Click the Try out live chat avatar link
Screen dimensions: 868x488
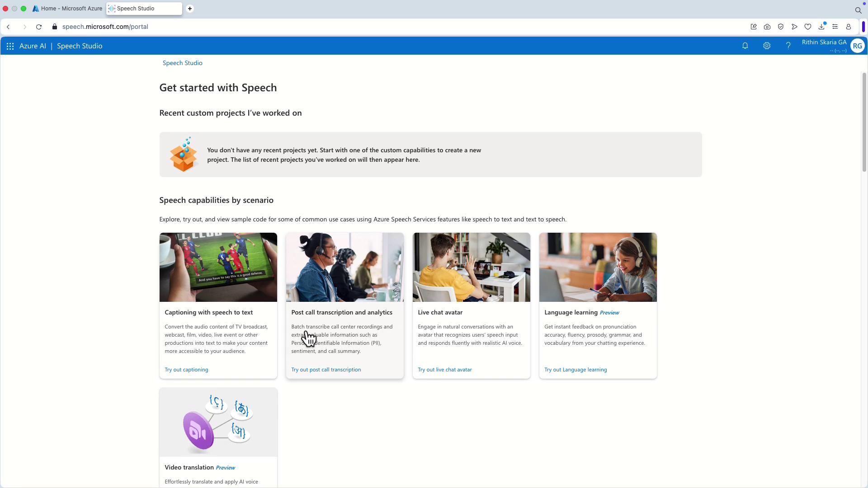coord(444,370)
